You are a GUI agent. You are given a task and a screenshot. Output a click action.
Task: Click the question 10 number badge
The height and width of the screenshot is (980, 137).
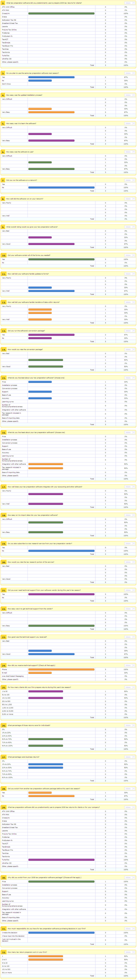click(3, 255)
